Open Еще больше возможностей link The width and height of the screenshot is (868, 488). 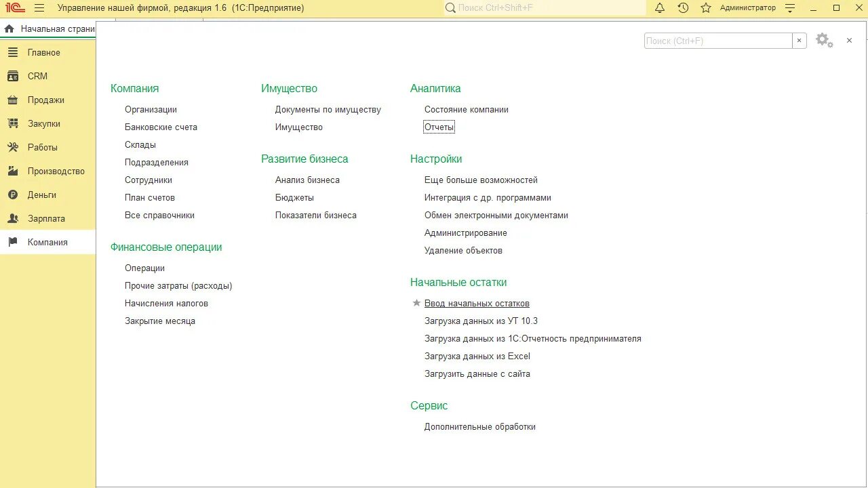[481, 180]
